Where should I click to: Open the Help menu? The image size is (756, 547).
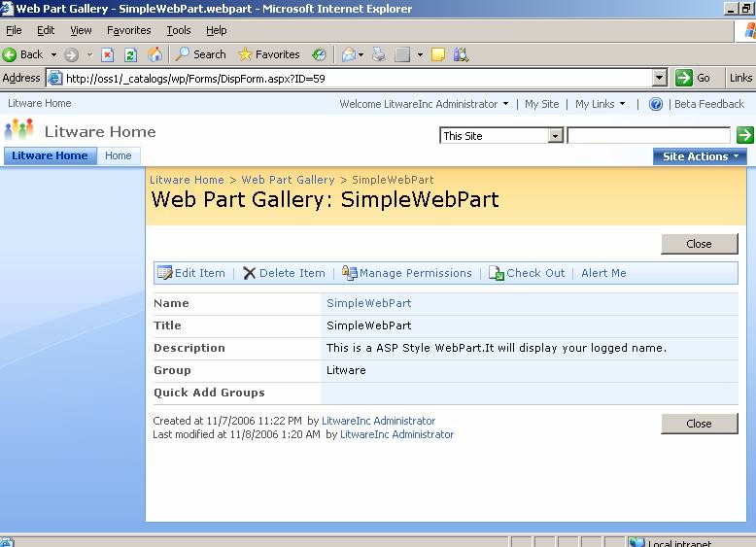tap(217, 30)
